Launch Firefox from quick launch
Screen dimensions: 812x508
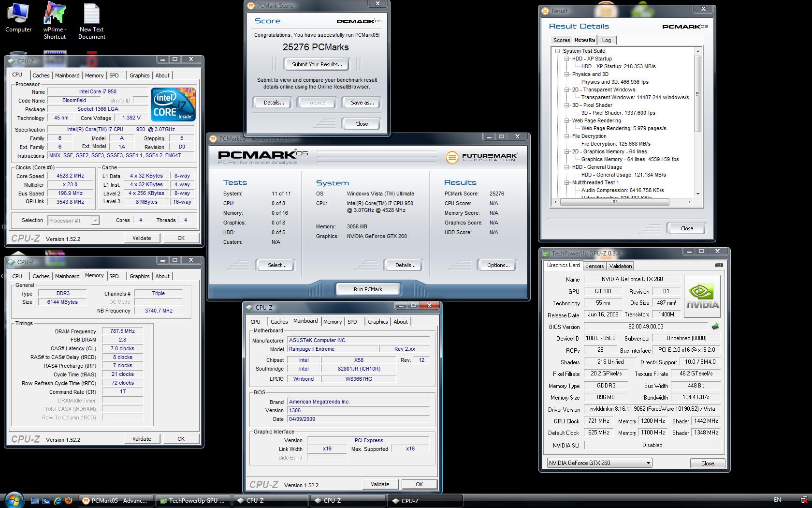[69, 501]
